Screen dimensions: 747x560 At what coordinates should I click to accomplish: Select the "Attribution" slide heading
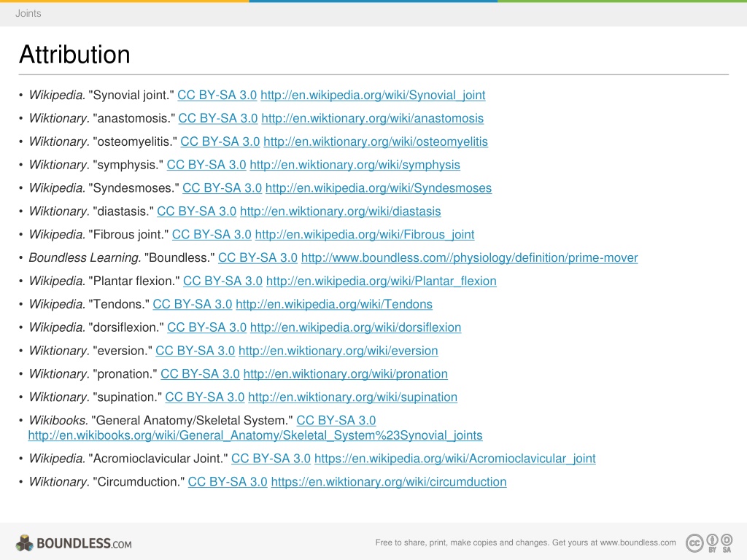[75, 54]
